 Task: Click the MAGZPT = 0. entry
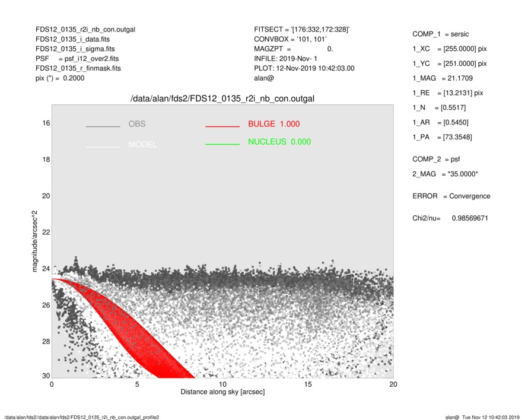click(293, 49)
